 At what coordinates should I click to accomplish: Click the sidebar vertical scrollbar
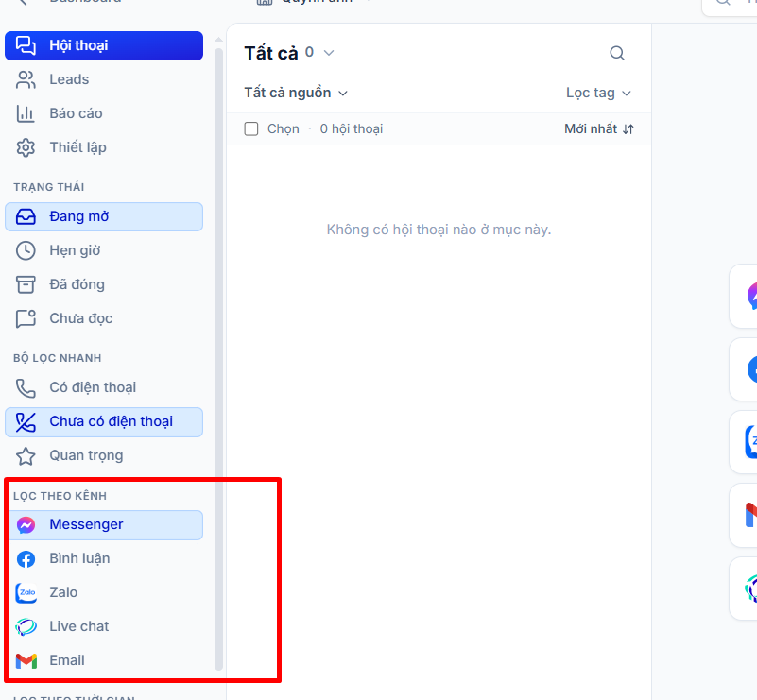point(218,359)
